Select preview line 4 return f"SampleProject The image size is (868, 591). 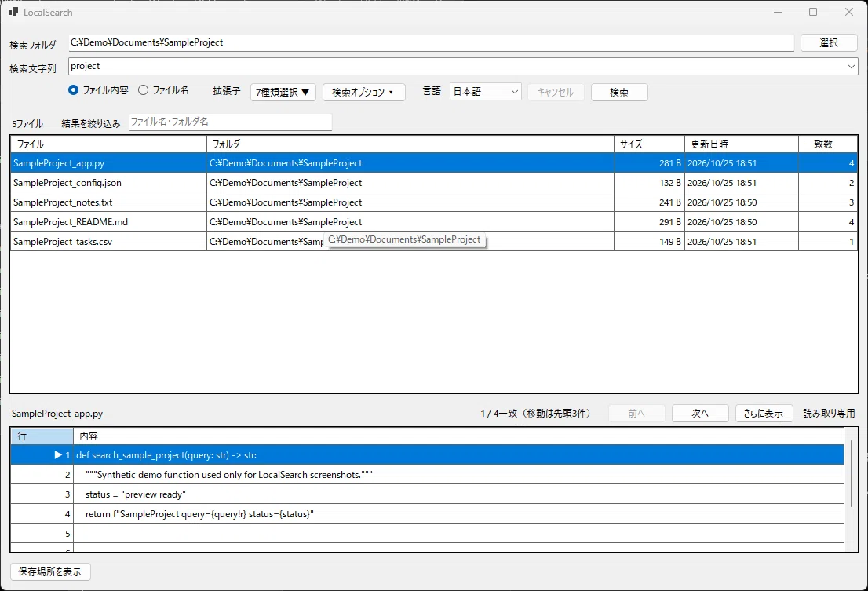click(x=428, y=514)
